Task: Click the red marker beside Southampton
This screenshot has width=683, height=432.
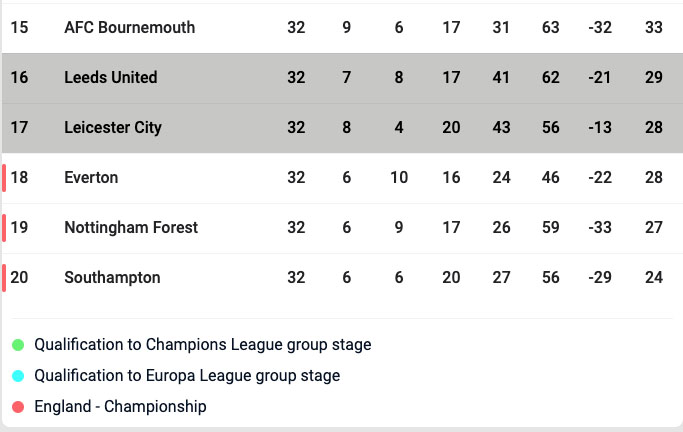Action: coord(4,278)
